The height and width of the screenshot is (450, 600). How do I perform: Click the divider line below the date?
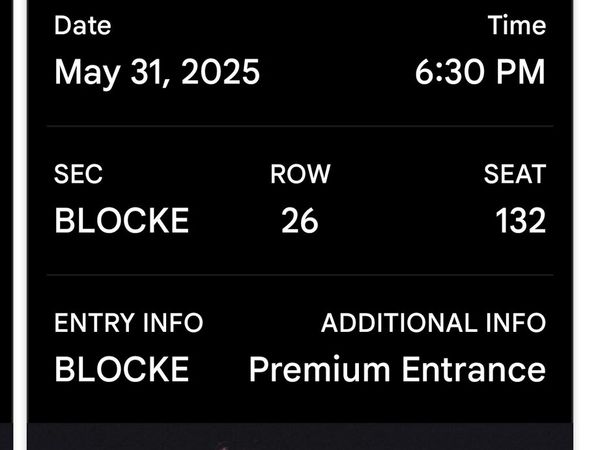point(300,126)
